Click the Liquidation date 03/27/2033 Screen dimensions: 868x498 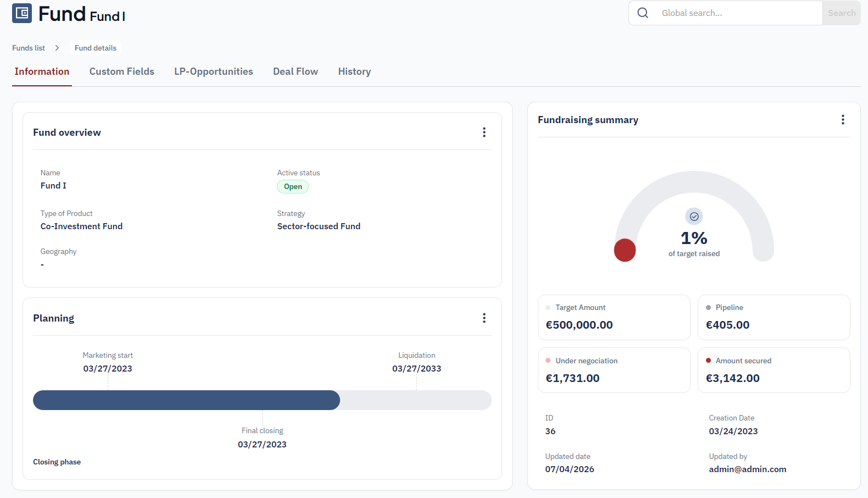click(416, 368)
